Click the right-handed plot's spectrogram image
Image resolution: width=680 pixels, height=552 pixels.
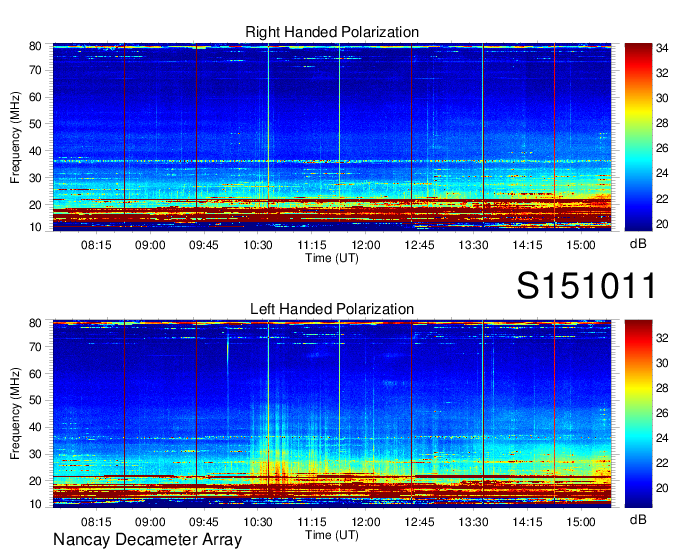(x=332, y=137)
